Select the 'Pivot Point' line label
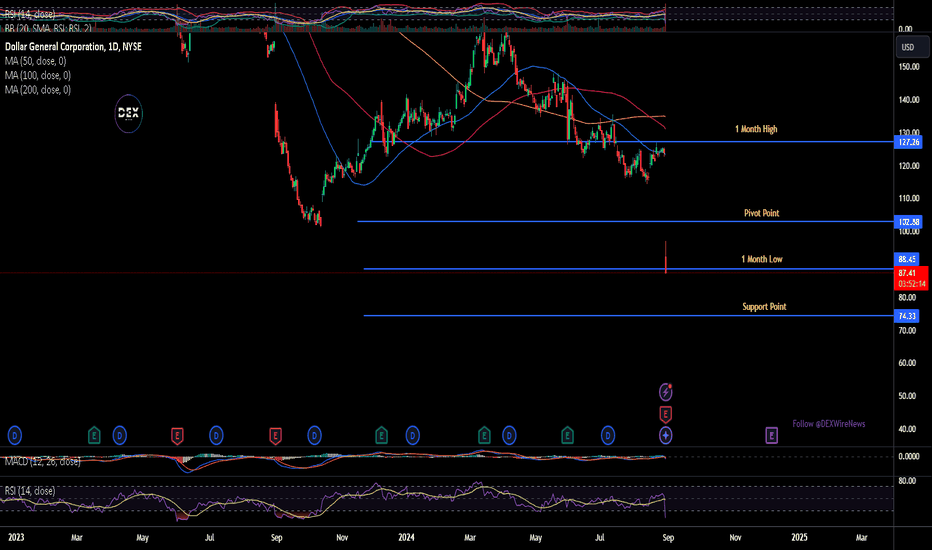The height and width of the screenshot is (550, 932). click(x=761, y=213)
